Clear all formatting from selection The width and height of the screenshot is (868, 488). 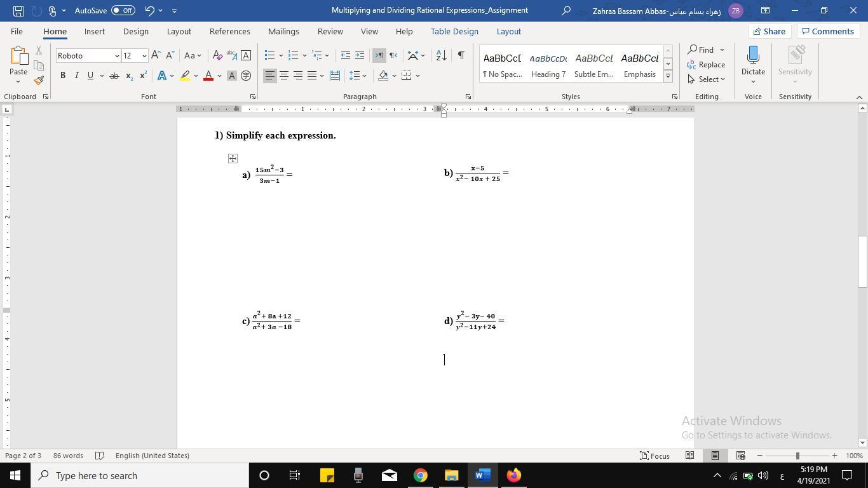[x=217, y=56]
